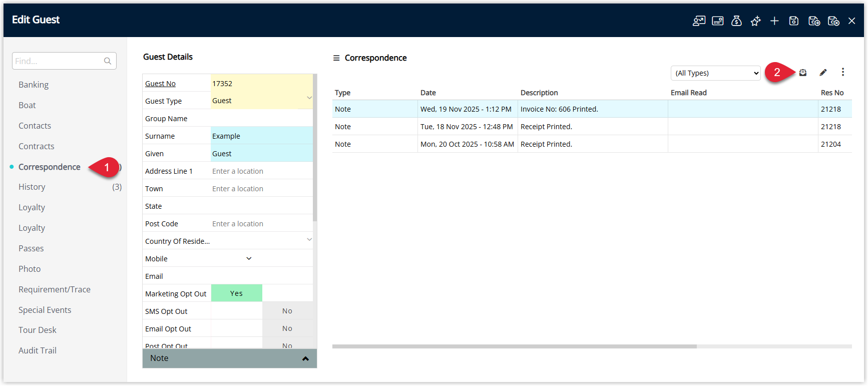Screen dimensions: 868x386
Task: Click the Given name field containing Guest
Action: [x=262, y=153]
